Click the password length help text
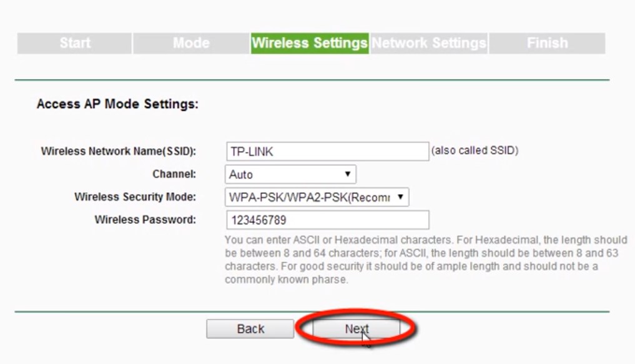The height and width of the screenshot is (364, 635). [x=425, y=260]
